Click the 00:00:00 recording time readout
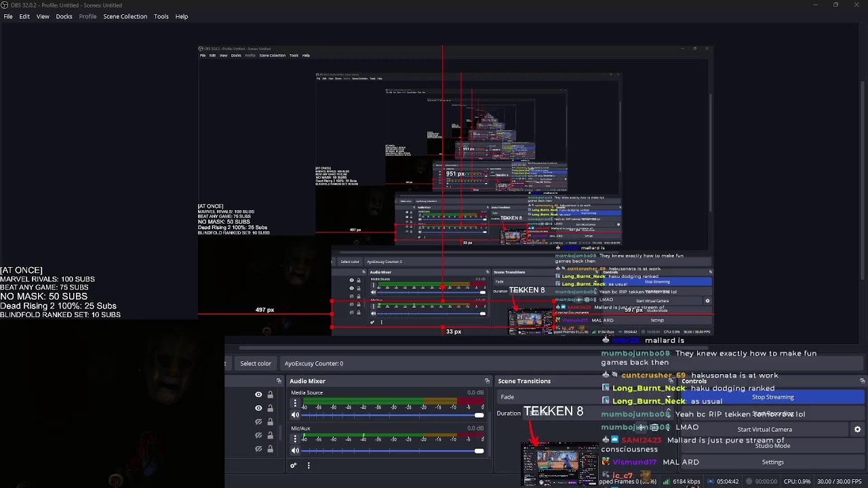This screenshot has height=488, width=868. click(766, 481)
